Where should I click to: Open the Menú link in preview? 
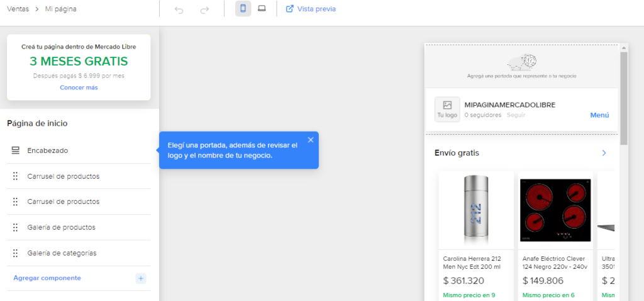point(599,115)
